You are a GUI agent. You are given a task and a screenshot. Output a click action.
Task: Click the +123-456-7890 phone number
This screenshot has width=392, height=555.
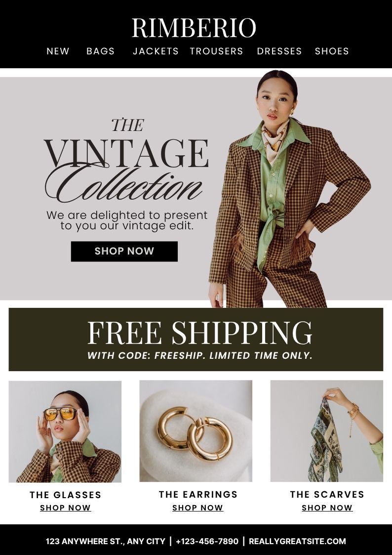click(207, 541)
